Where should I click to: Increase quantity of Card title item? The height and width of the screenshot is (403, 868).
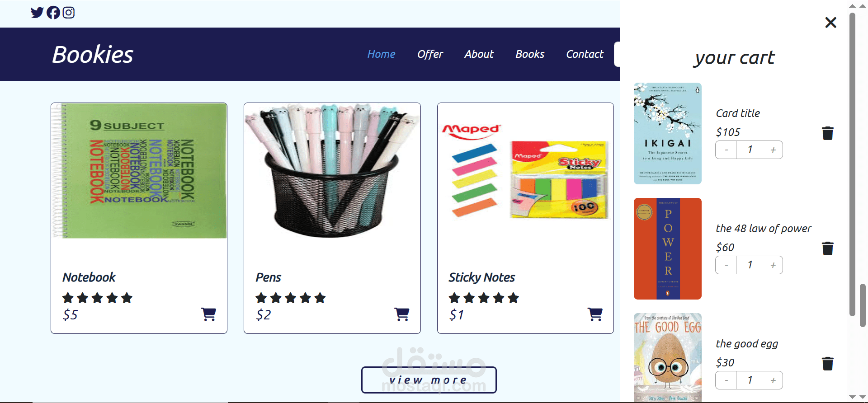pyautogui.click(x=773, y=150)
